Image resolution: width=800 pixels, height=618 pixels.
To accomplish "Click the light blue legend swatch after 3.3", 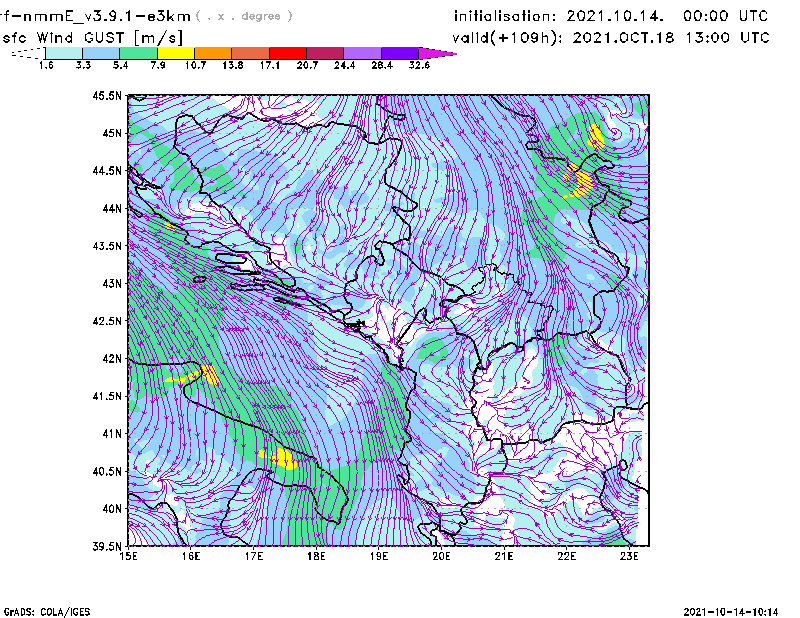I will 101,53.
